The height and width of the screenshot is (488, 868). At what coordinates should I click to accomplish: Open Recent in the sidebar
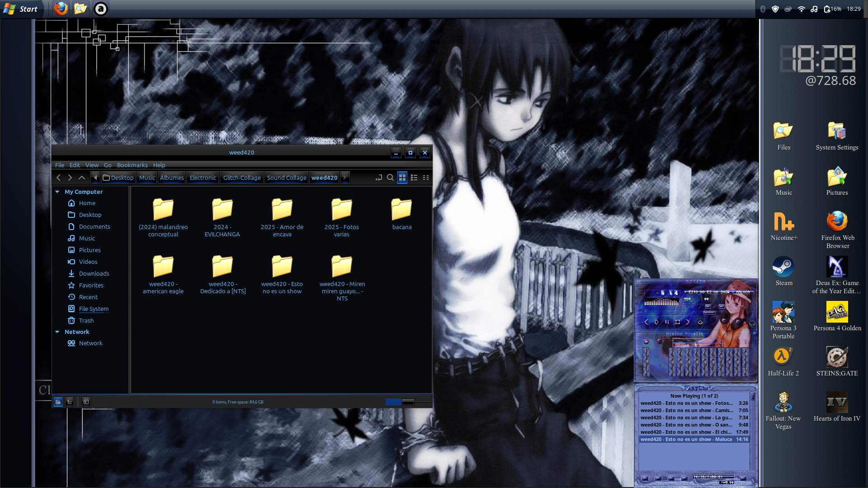(88, 297)
